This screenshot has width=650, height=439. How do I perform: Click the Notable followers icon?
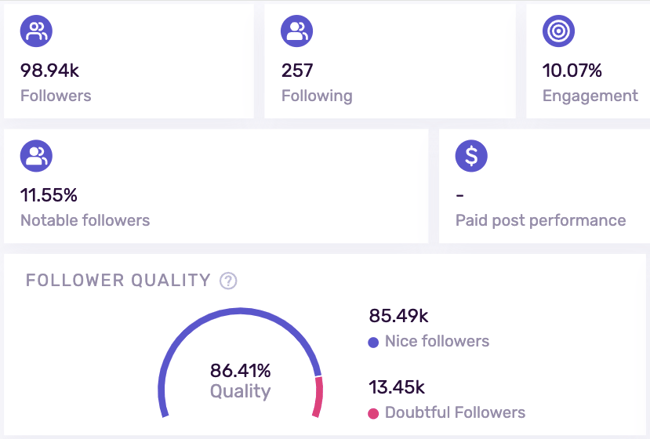[36, 155]
